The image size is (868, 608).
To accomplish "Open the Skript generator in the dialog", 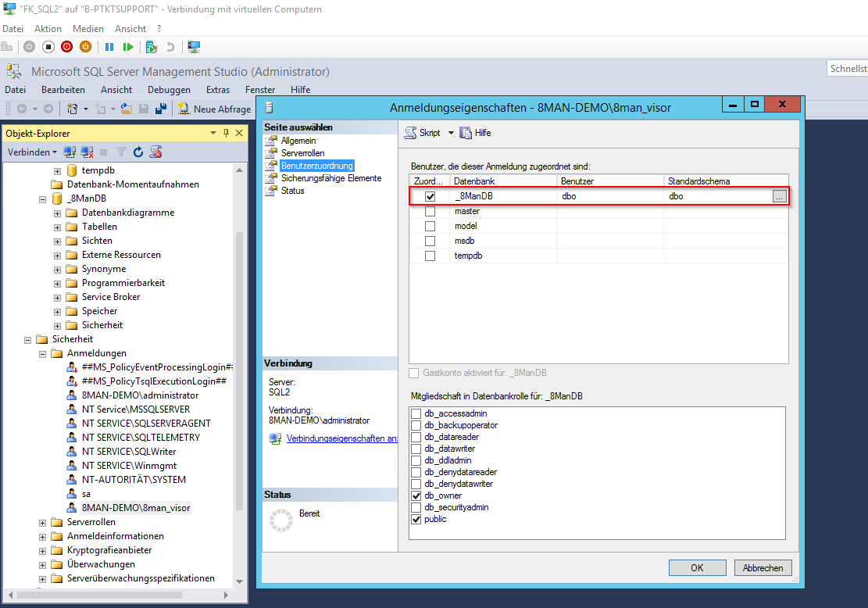I will click(x=426, y=132).
